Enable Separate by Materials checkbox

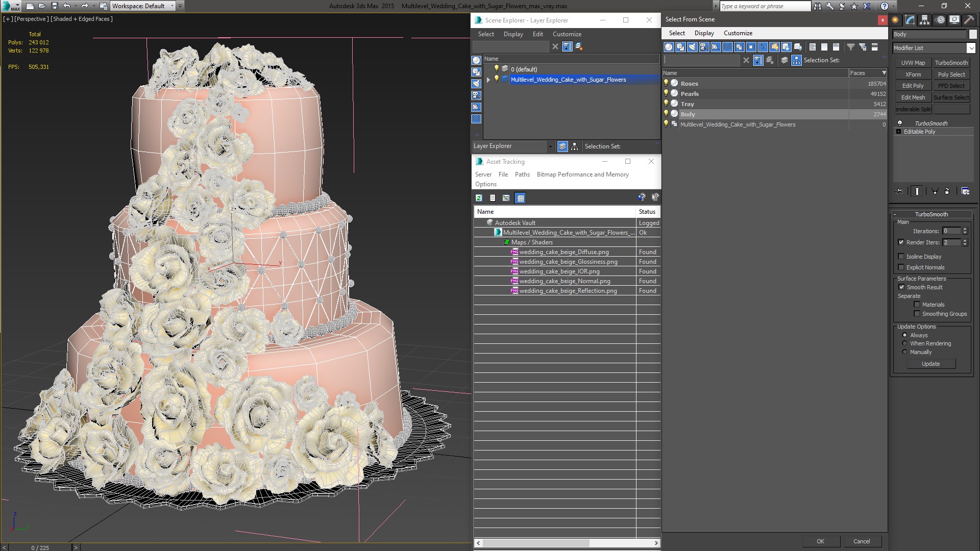917,305
